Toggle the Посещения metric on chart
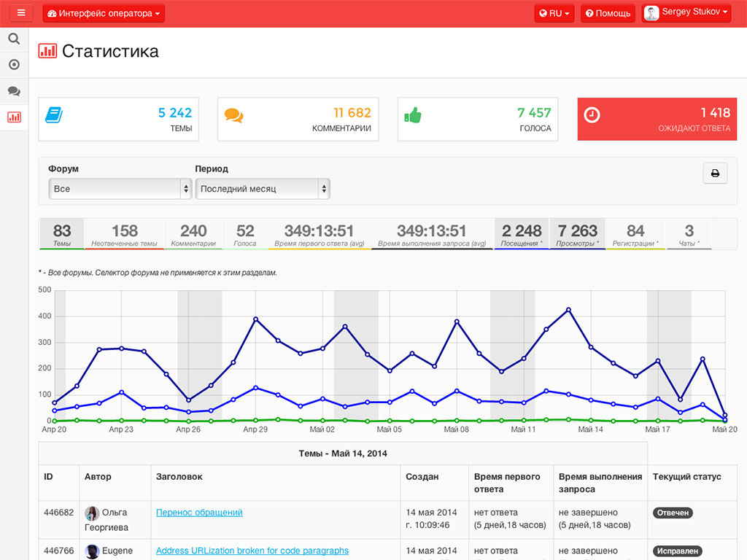 click(522, 234)
